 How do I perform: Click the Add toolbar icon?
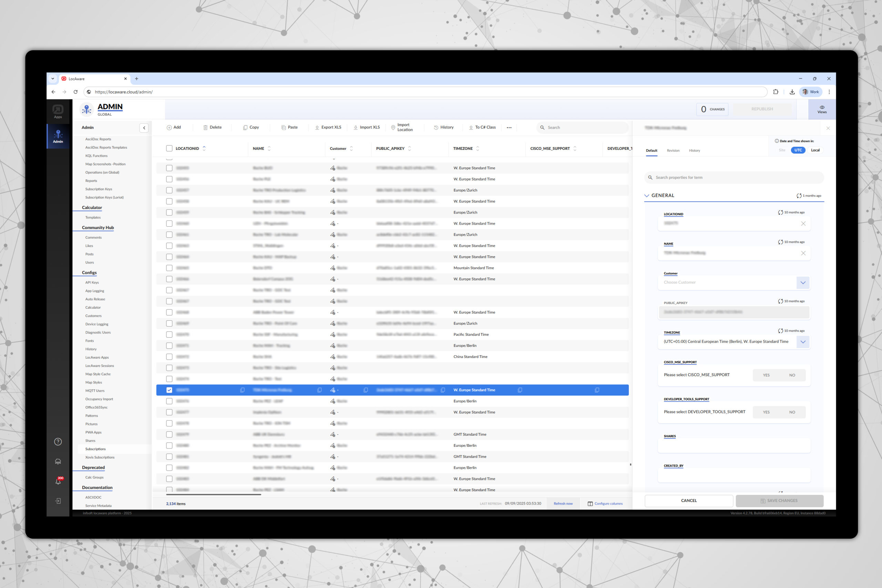[x=169, y=127]
